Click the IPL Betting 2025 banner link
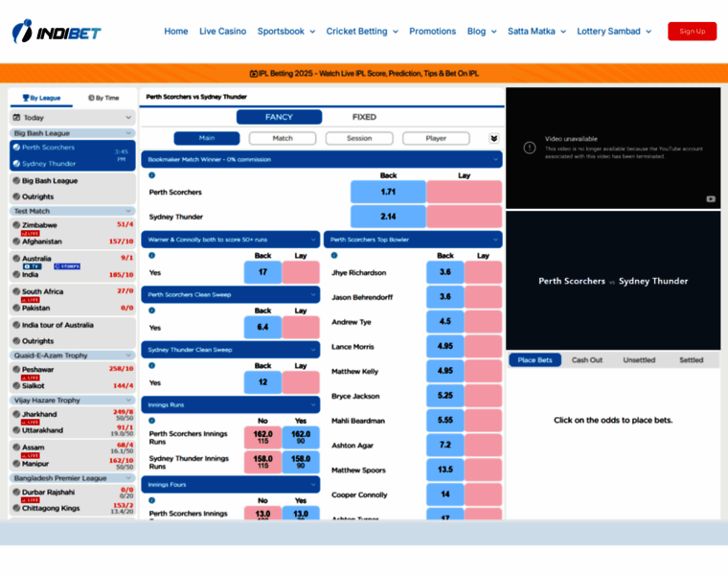The width and height of the screenshot is (728, 575). pyautogui.click(x=364, y=74)
